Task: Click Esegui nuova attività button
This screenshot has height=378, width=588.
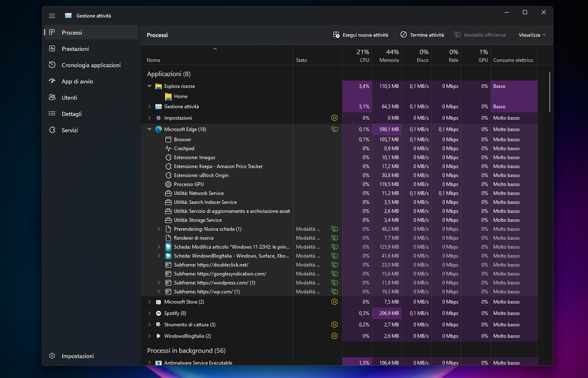Action: click(x=361, y=35)
